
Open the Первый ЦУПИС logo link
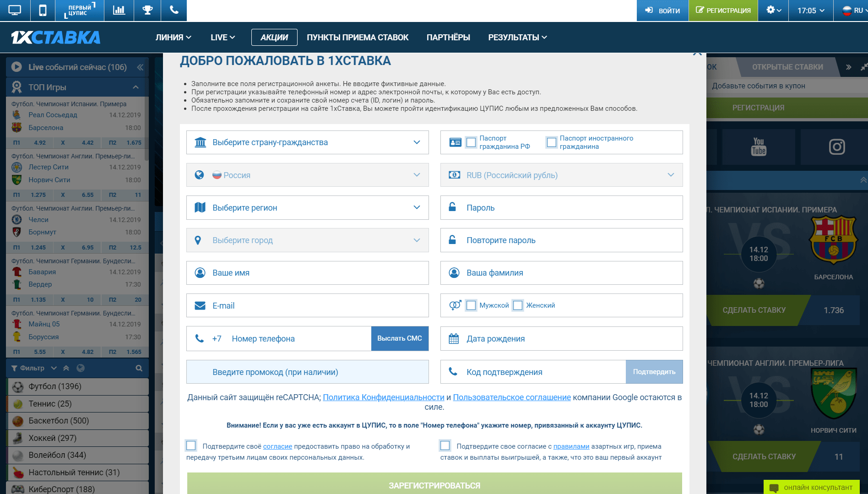[80, 10]
